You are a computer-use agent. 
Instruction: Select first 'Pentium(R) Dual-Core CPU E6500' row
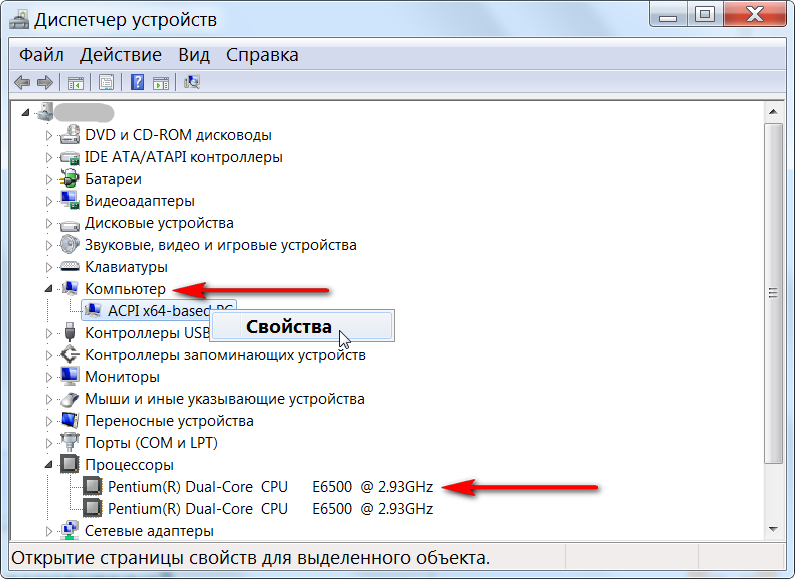pos(270,487)
